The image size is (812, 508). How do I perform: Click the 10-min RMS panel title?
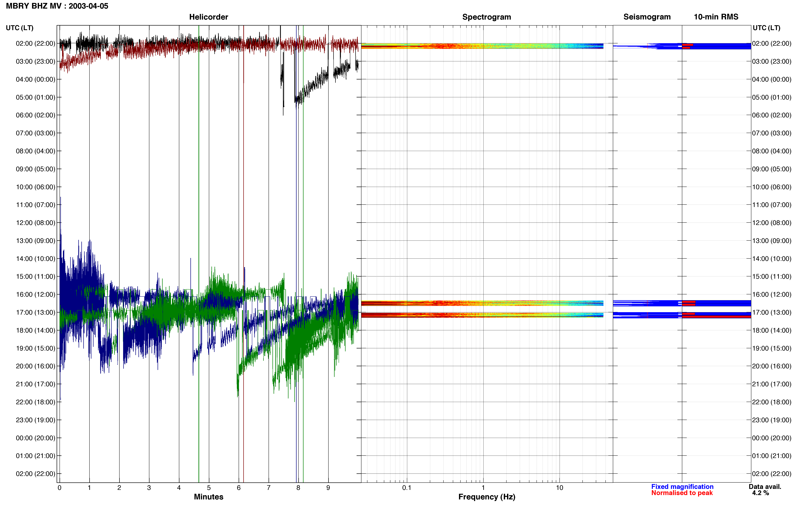tap(716, 17)
